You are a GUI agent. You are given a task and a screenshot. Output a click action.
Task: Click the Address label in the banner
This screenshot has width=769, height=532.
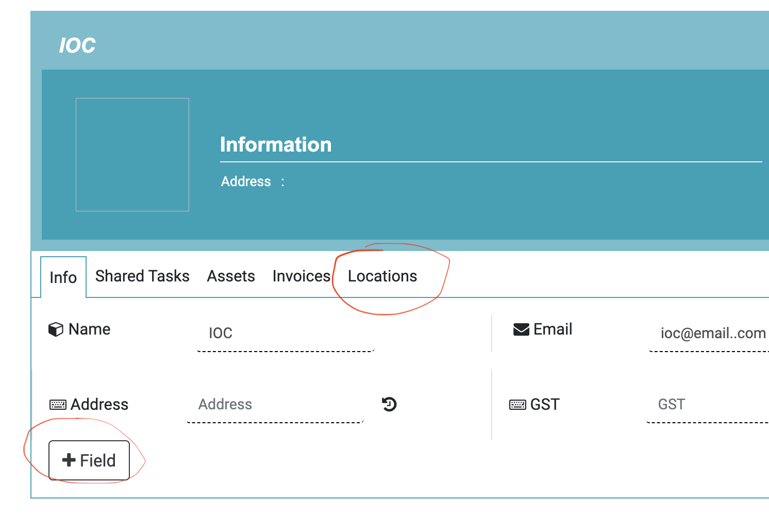246,181
